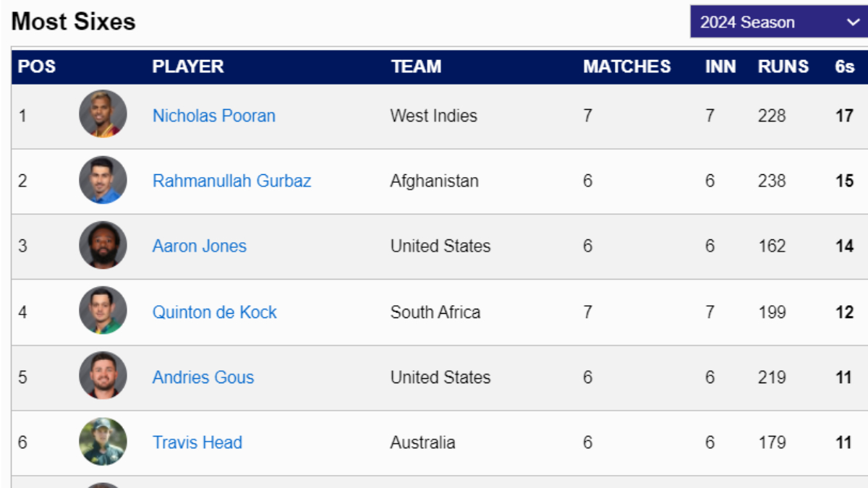868x488 pixels.
Task: Click Rahmanullah Gurbaz's avatar photo
Action: [103, 180]
